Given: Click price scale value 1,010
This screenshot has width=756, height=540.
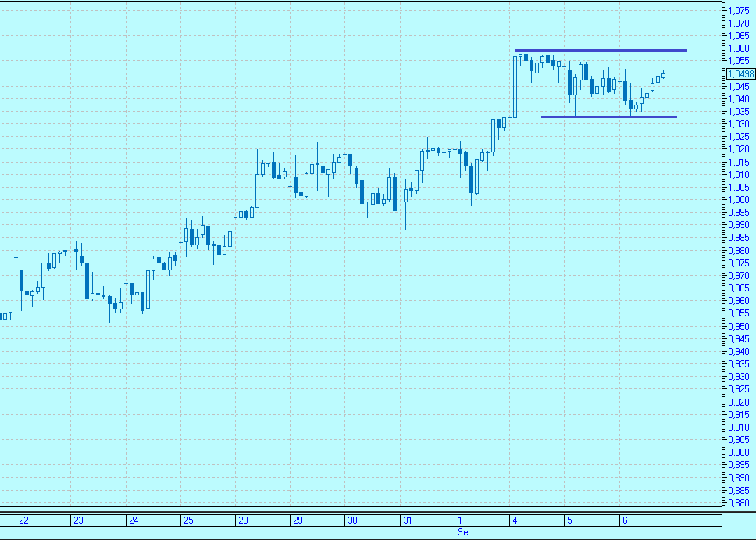Looking at the screenshot, I should pos(739,175).
